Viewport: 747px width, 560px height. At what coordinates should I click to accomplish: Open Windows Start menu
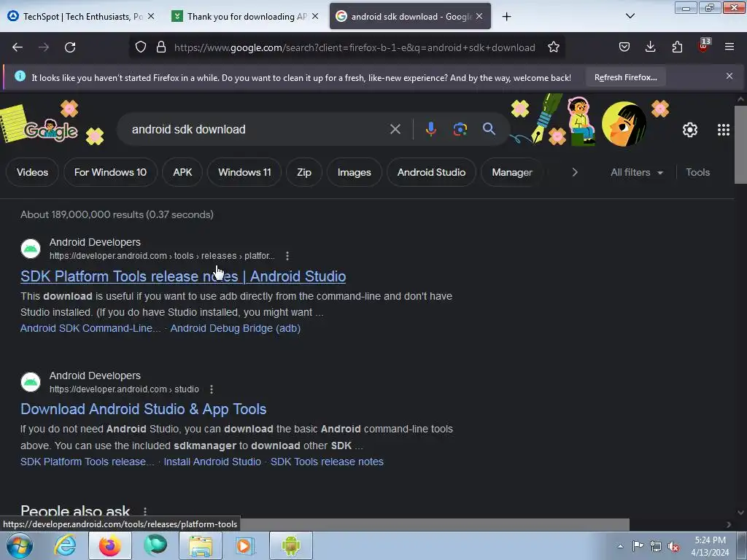20,545
